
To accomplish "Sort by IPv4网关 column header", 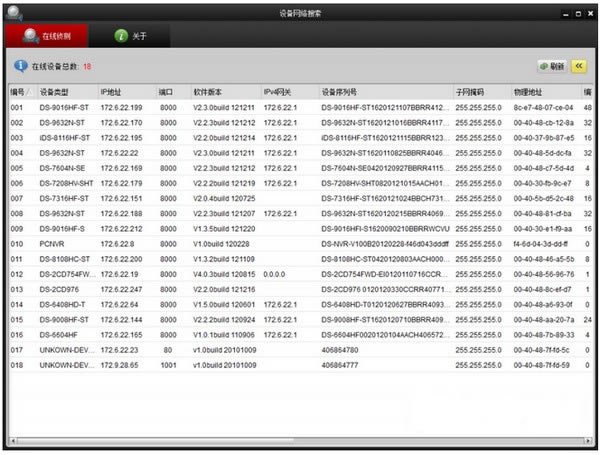I will 290,92.
